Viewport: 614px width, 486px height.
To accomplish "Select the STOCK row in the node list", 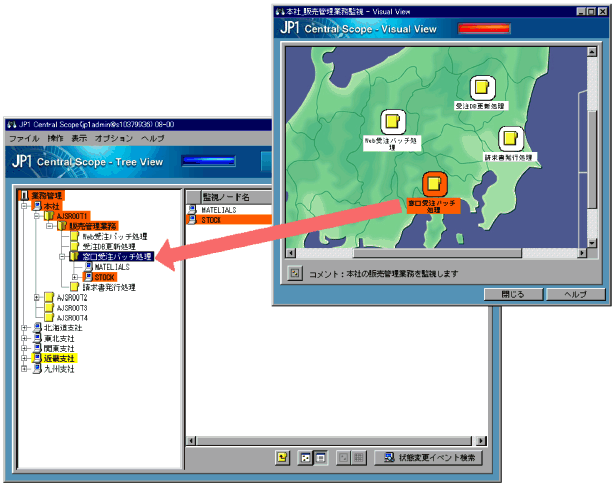I will coord(229,220).
